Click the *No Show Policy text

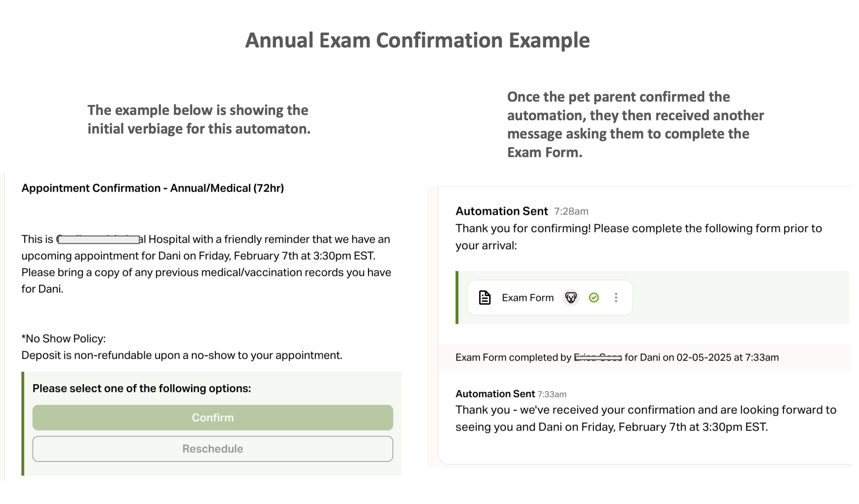tap(63, 338)
